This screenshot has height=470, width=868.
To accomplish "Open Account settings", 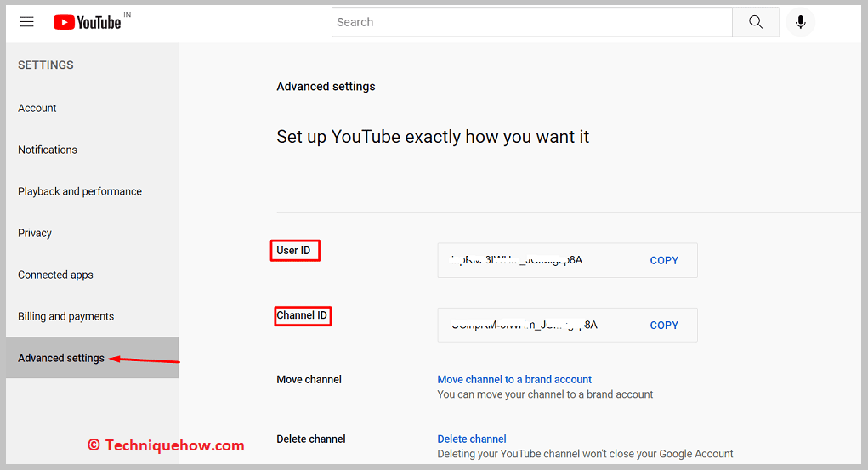I will (37, 108).
